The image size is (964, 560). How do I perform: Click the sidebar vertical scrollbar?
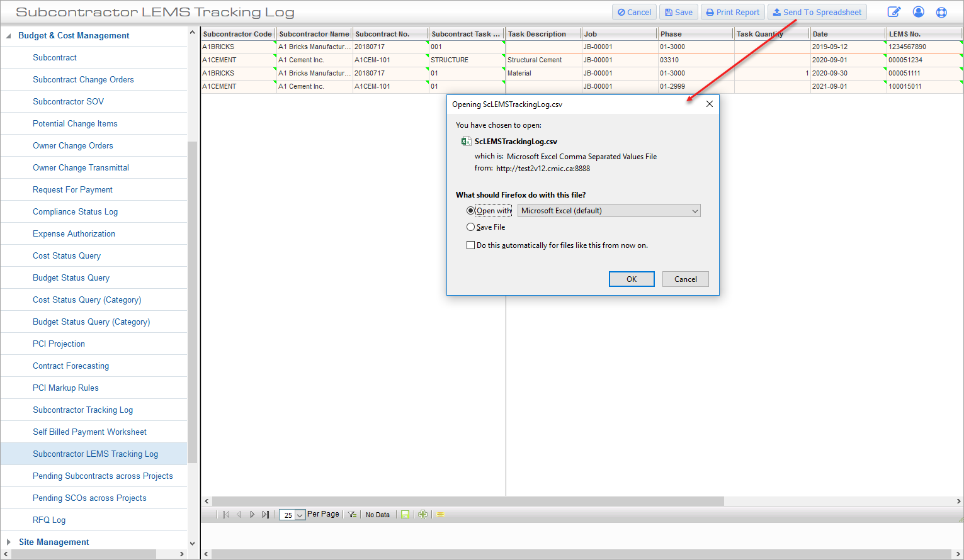192,302
